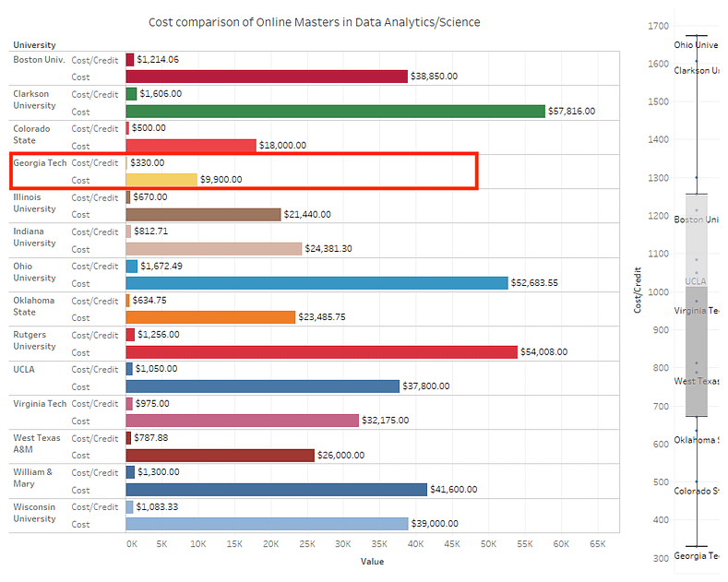This screenshot has height=582, width=728.
Task: Click the Boston Univ. row label
Action: pyautogui.click(x=39, y=59)
